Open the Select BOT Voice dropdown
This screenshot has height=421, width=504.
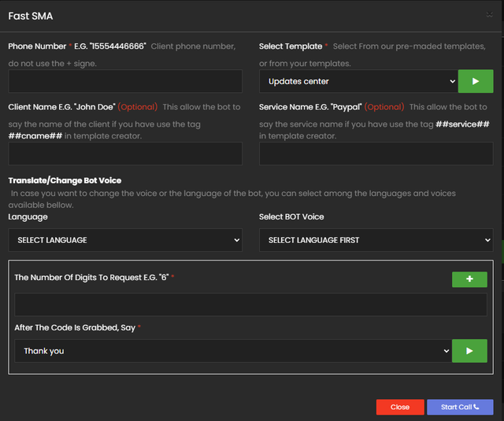(376, 240)
